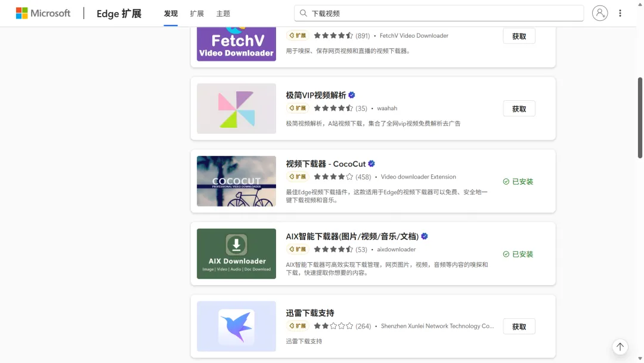This screenshot has width=644, height=363.
Task: Click star rating (264) for 迅雷下载支持
Action: (x=342, y=326)
